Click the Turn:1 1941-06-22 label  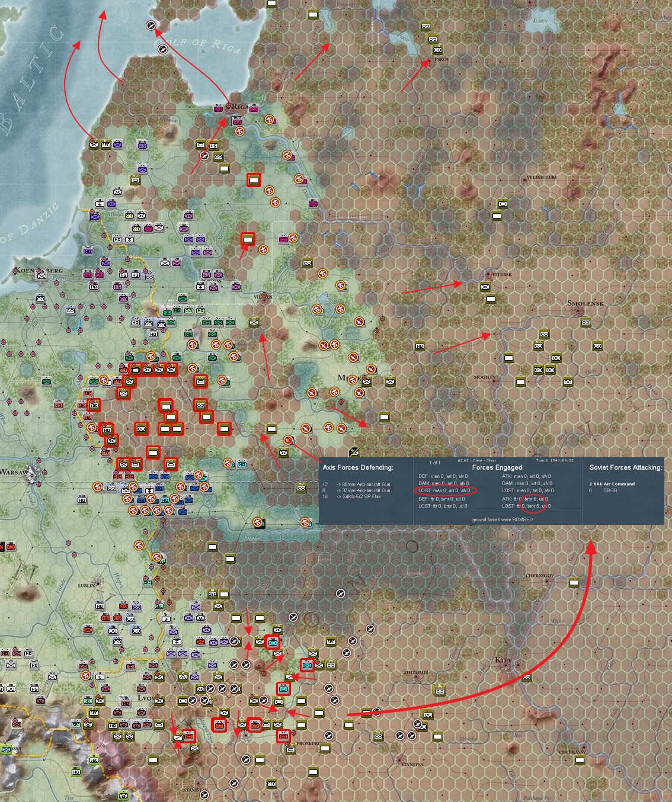click(x=555, y=461)
